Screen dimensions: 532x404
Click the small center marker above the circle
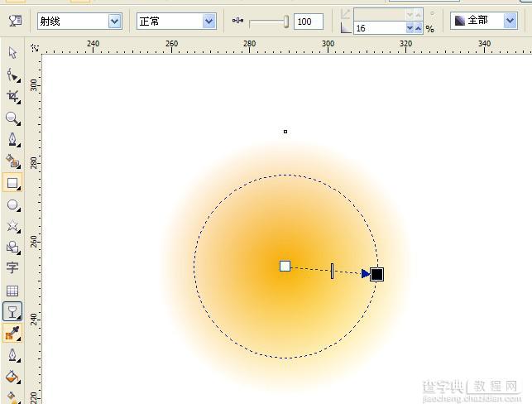[x=285, y=132]
